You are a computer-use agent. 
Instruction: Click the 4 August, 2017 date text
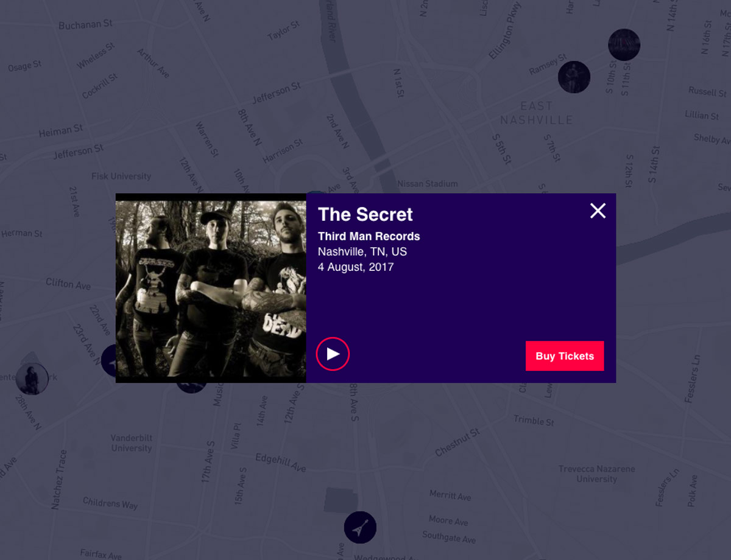356,267
